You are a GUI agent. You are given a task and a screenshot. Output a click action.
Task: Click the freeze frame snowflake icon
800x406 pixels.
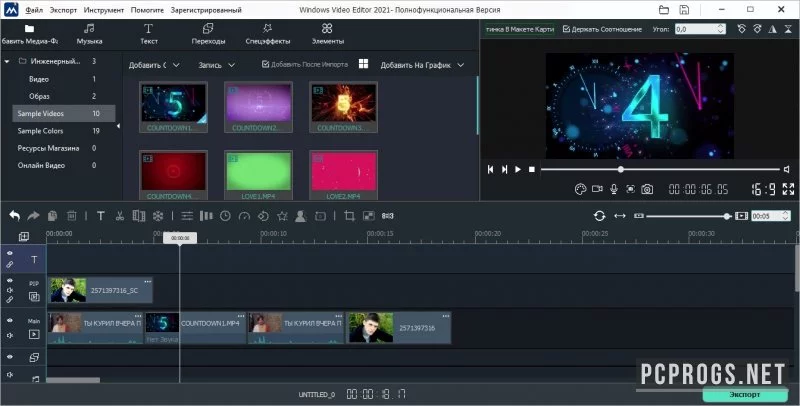tap(158, 216)
